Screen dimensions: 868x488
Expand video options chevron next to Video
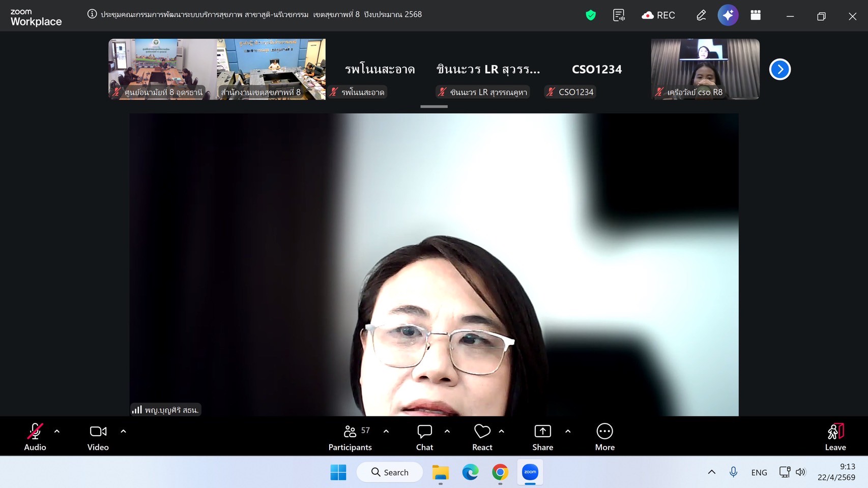[123, 431]
